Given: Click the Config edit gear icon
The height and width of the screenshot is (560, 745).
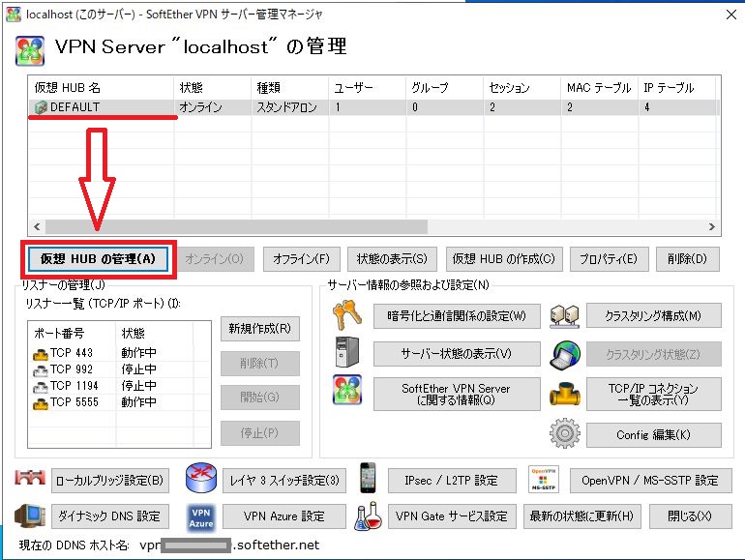Looking at the screenshot, I should pyautogui.click(x=564, y=432).
